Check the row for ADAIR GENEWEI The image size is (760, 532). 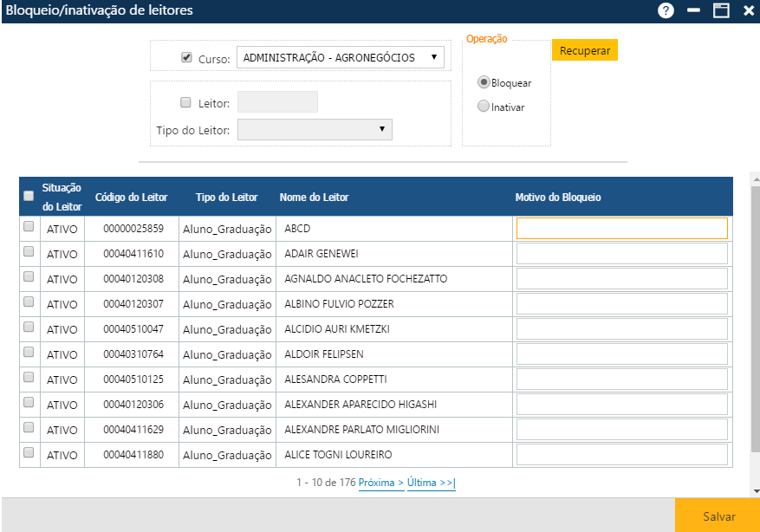(x=29, y=253)
